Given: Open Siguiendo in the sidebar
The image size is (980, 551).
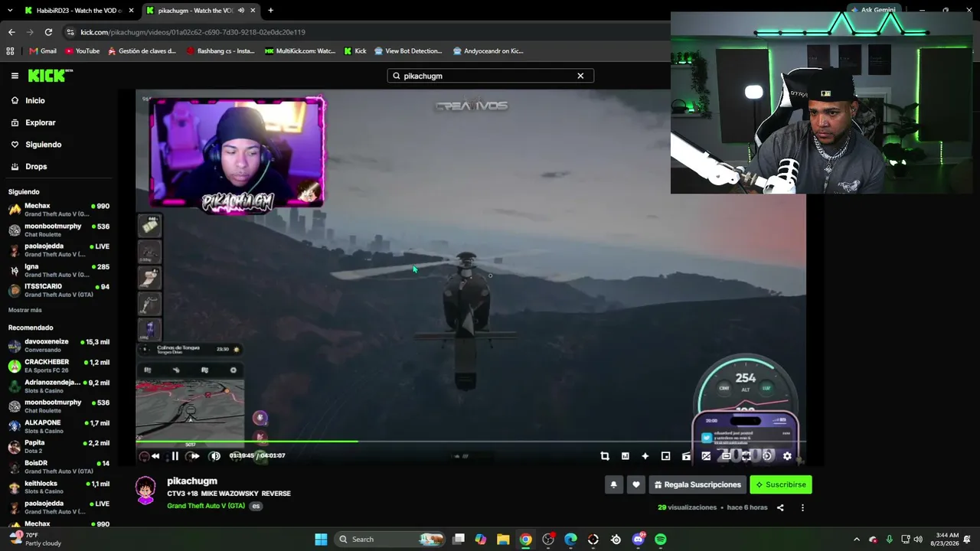Looking at the screenshot, I should tap(43, 145).
